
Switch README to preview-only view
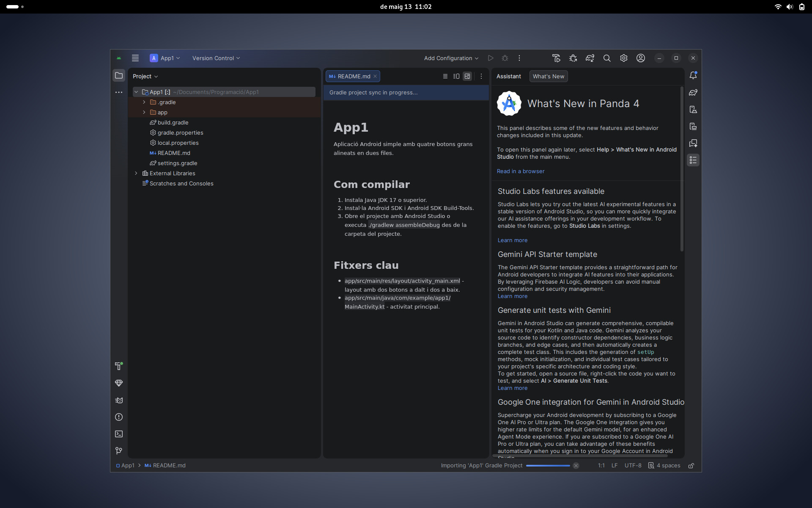(467, 76)
